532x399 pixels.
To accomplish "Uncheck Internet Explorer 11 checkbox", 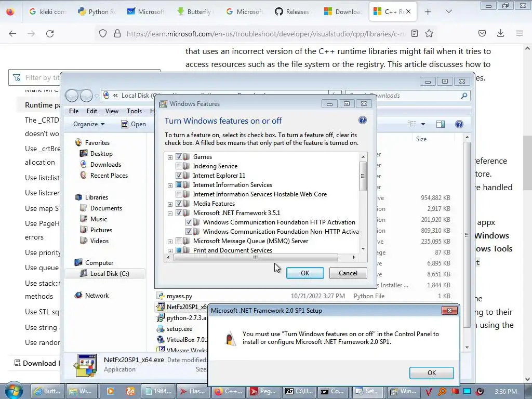I will pos(179,176).
